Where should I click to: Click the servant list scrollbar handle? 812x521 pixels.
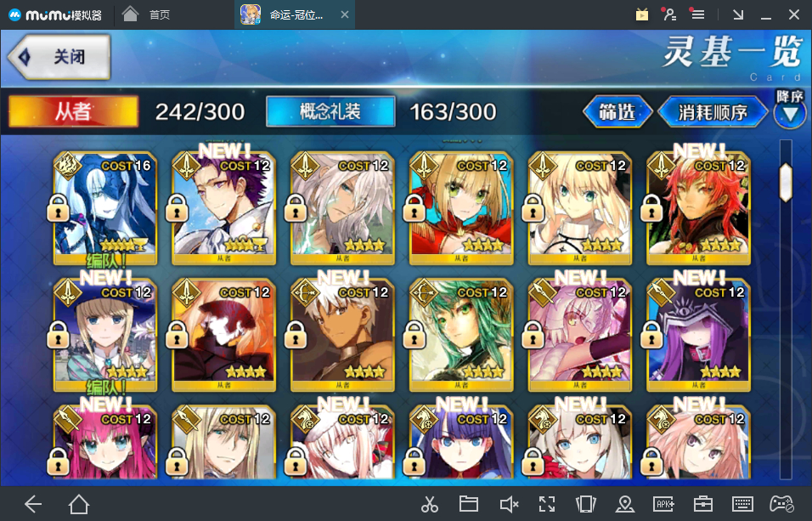(786, 182)
